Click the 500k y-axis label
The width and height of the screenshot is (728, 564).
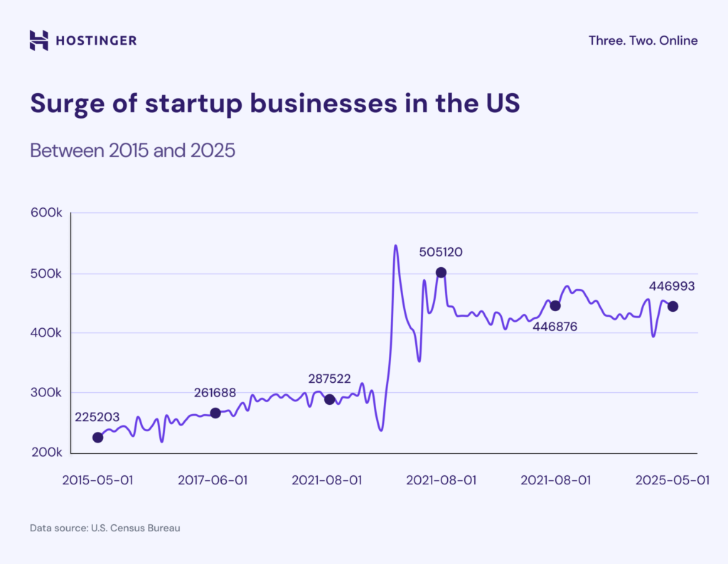(47, 273)
